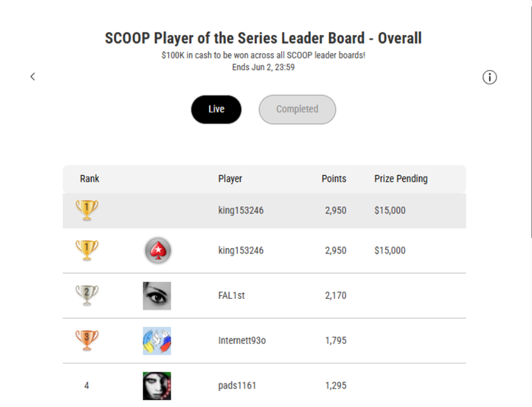Open Internett93o's flag avatar picture

coord(157,341)
